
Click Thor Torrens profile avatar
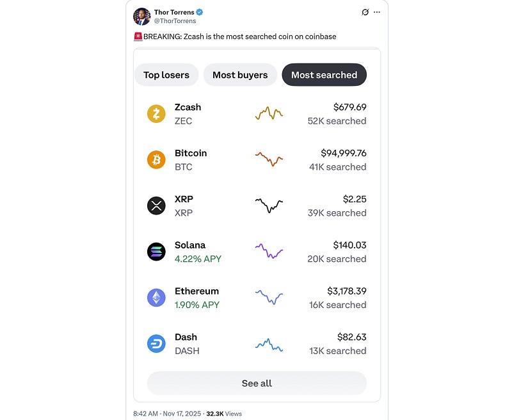(x=142, y=17)
